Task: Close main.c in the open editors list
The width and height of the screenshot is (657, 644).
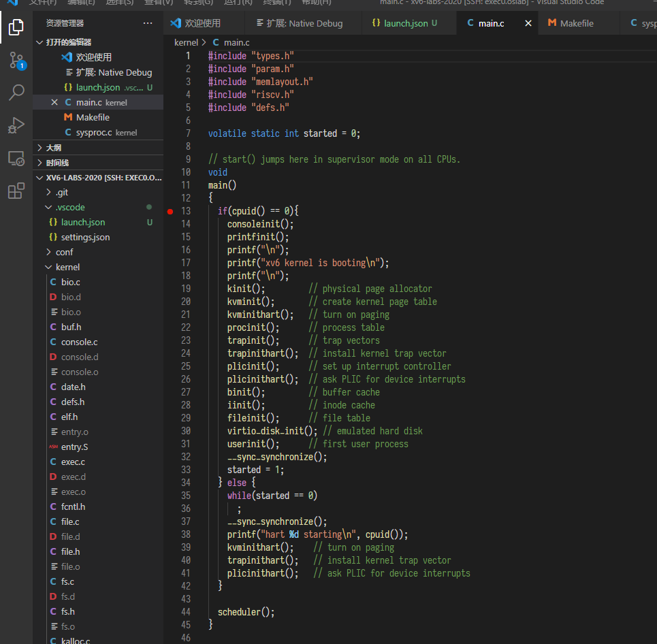Action: (54, 102)
